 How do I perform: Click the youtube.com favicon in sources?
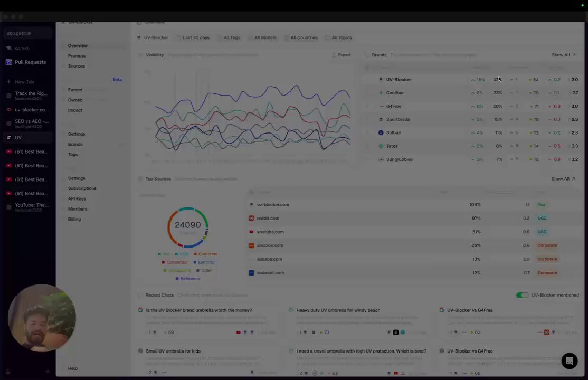pos(251,232)
